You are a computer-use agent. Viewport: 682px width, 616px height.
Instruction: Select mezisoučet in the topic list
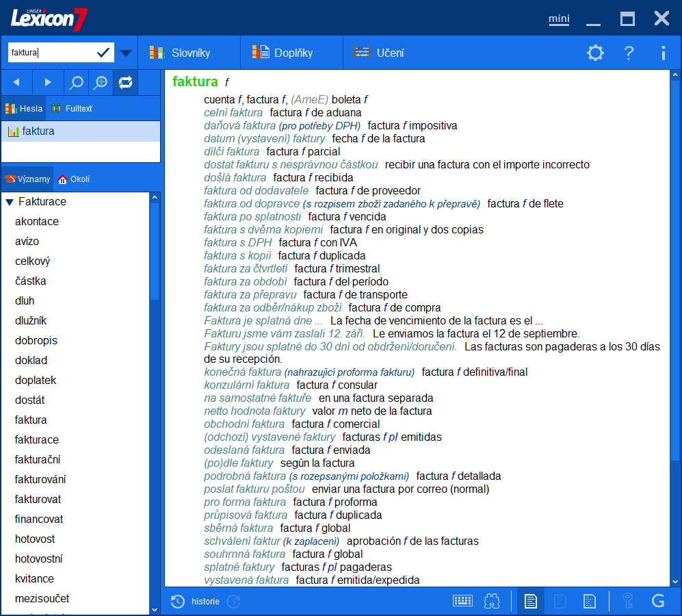[x=42, y=599]
